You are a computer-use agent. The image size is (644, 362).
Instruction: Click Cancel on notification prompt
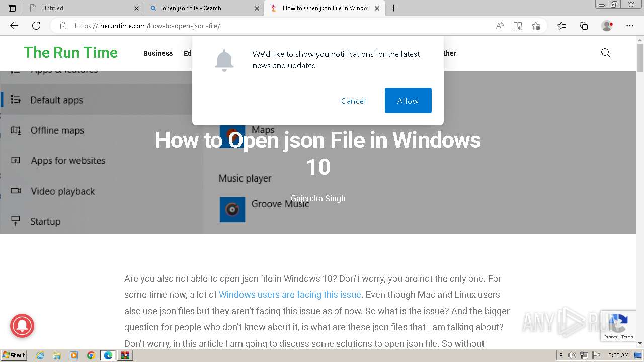pos(353,101)
